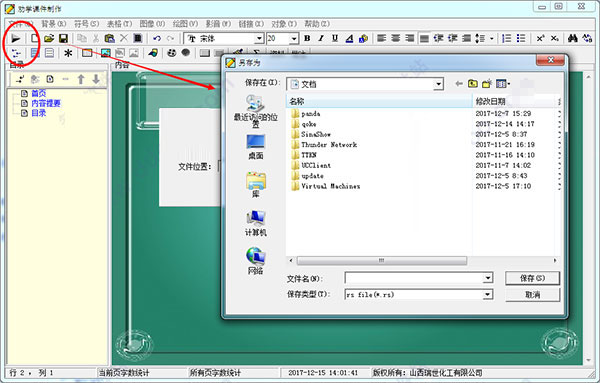The width and height of the screenshot is (600, 383).
Task: Open the 图像 menu
Action: [x=152, y=24]
